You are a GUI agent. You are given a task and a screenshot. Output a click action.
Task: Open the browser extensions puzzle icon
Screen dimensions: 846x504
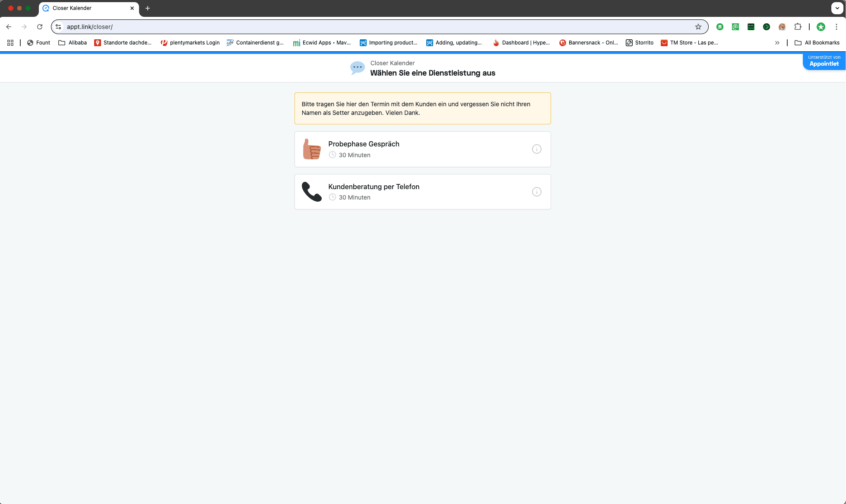(798, 27)
